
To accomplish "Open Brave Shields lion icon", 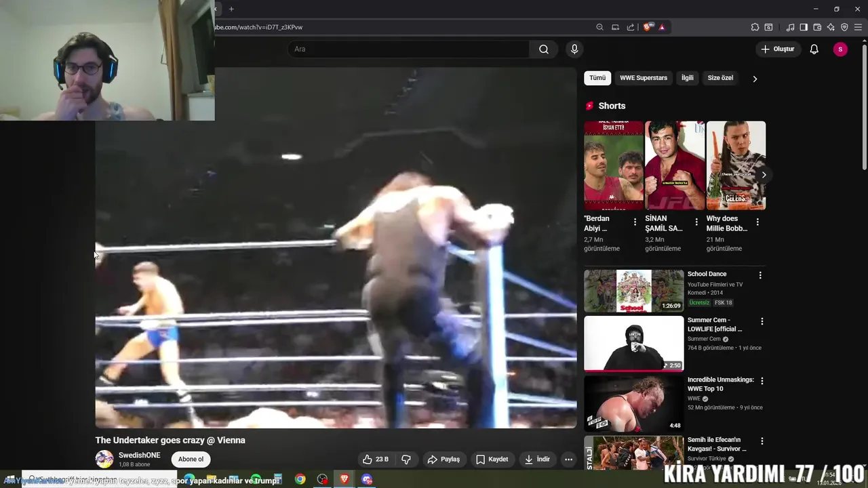I will click(648, 27).
